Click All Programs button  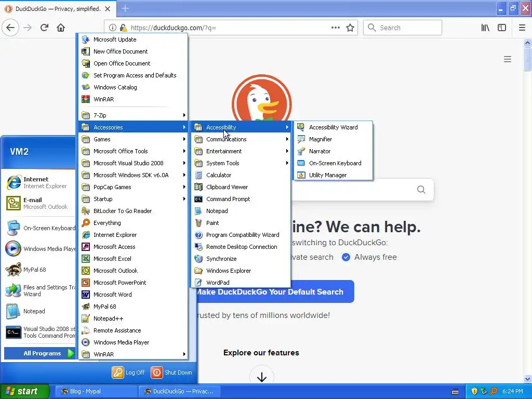[39, 353]
